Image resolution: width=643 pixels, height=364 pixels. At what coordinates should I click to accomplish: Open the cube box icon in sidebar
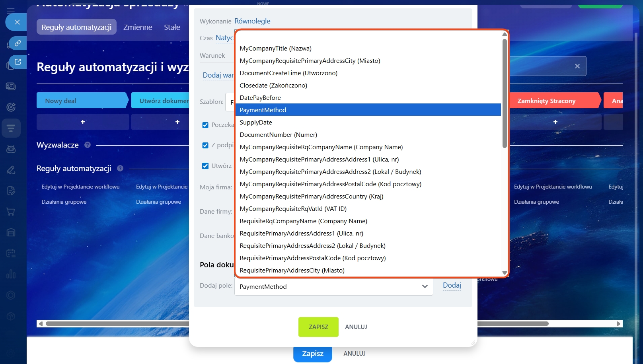(11, 316)
